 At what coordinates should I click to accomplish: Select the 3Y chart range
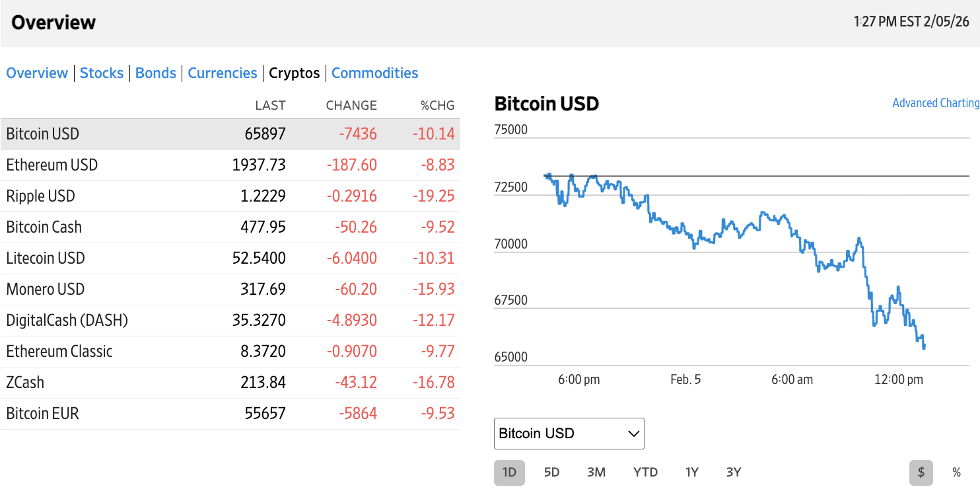[733, 473]
